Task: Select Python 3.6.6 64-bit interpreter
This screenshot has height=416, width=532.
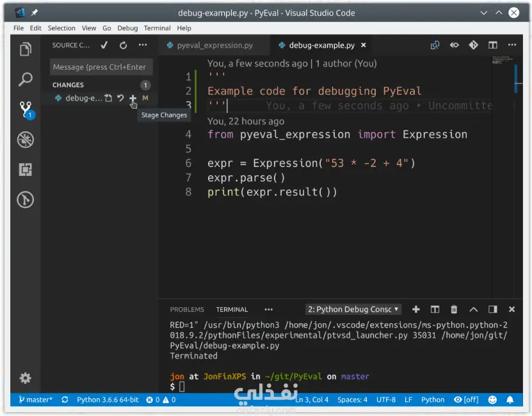Action: (108, 400)
